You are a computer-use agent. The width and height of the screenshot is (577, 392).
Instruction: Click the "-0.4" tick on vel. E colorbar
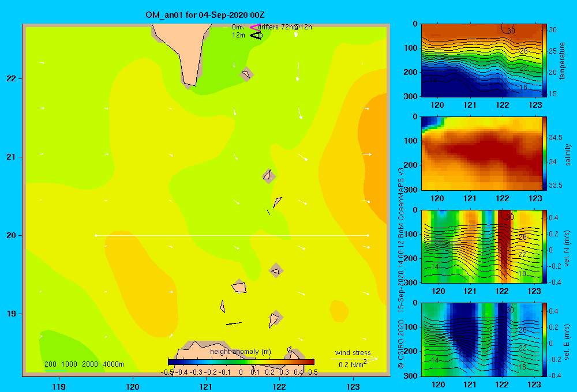click(554, 375)
